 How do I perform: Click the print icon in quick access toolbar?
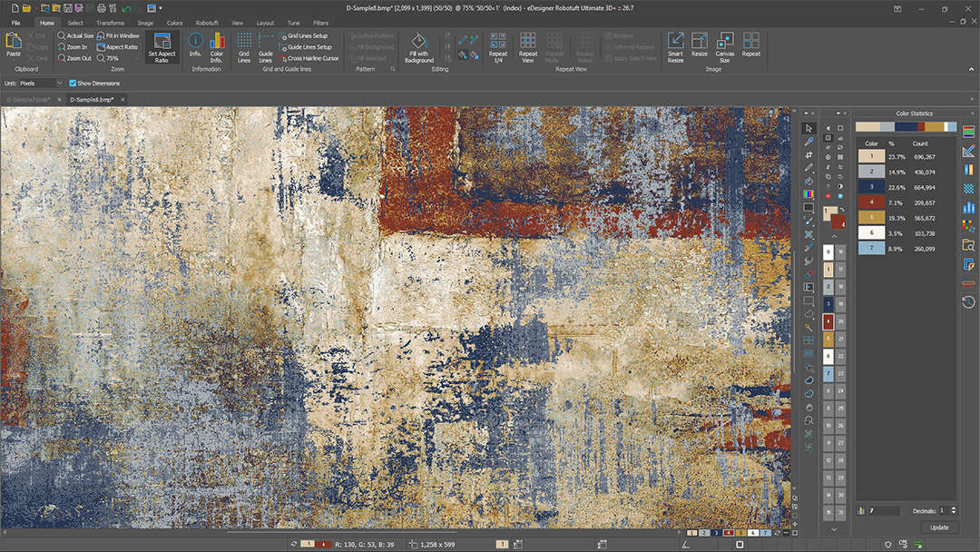[102, 8]
